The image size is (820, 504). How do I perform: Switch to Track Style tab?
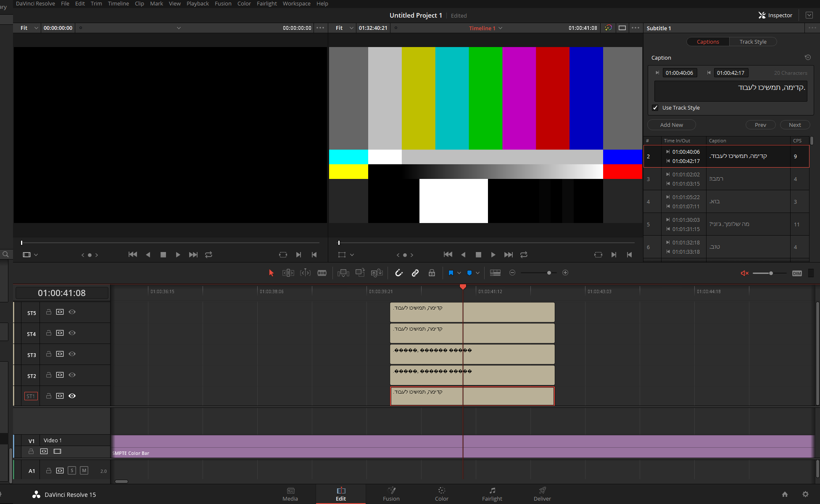coord(753,42)
